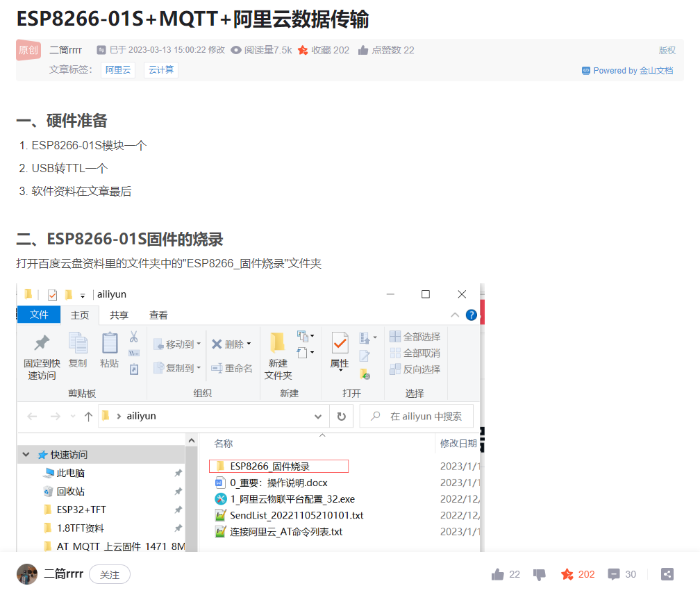Open recent locations dropdown arrow
This screenshot has width=700, height=595.
pos(73,417)
